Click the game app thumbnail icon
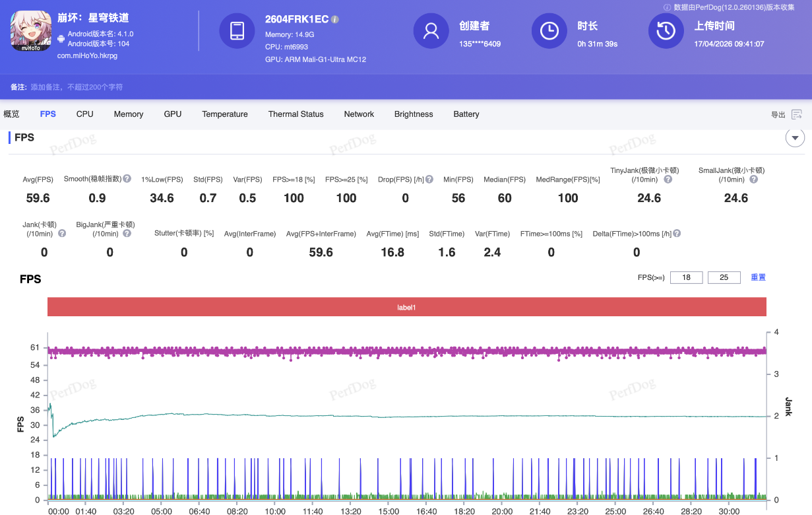Viewport: 812px width, 515px height. pyautogui.click(x=31, y=31)
